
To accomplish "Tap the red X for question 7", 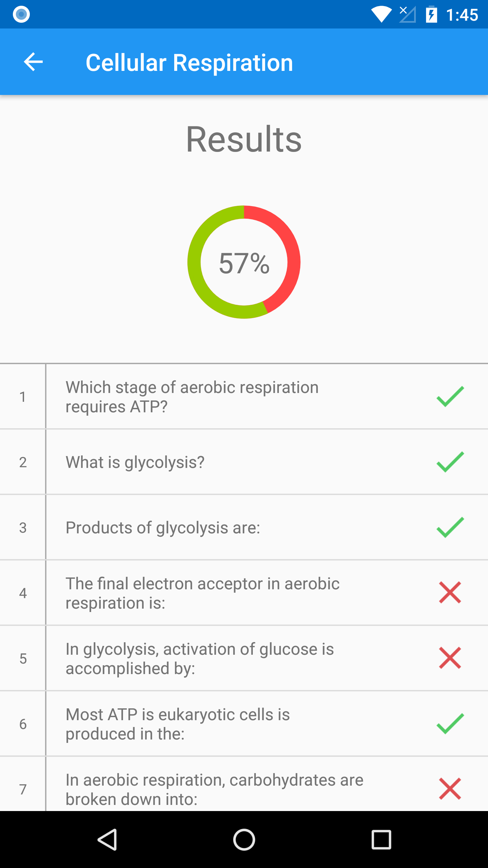I will 450,789.
